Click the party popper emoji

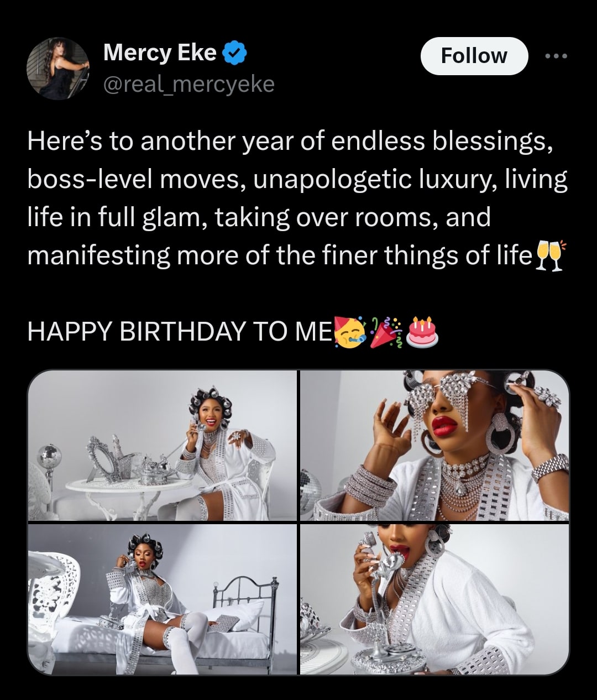point(386,332)
